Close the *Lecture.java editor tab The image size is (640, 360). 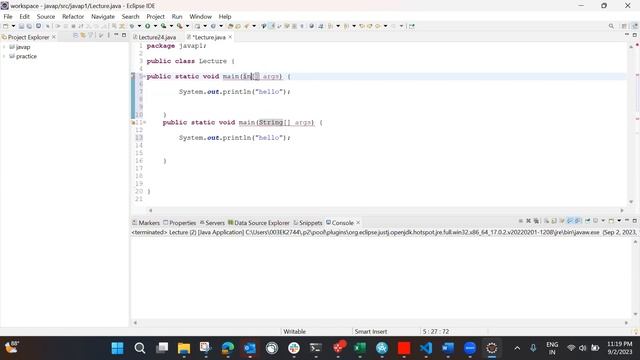click(230, 37)
